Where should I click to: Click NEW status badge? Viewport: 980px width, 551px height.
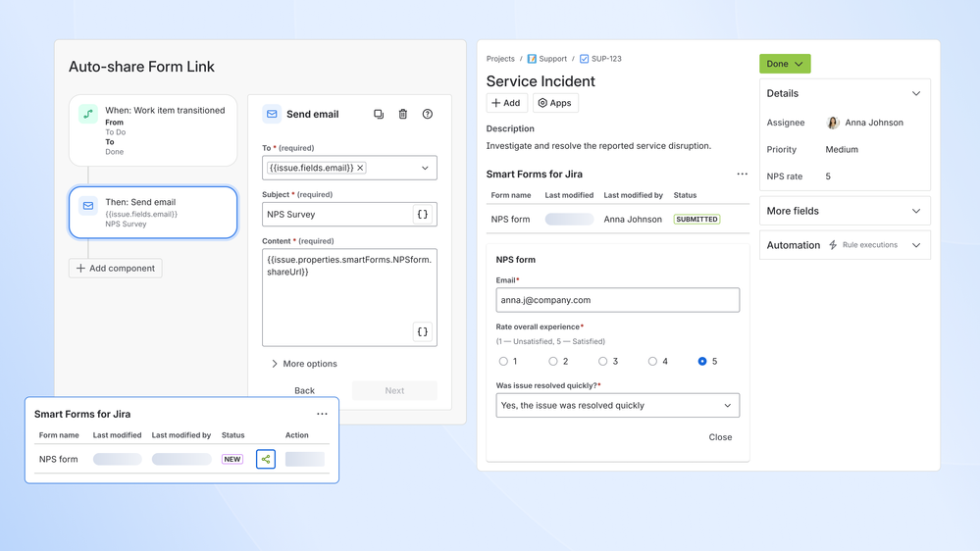pyautogui.click(x=232, y=459)
